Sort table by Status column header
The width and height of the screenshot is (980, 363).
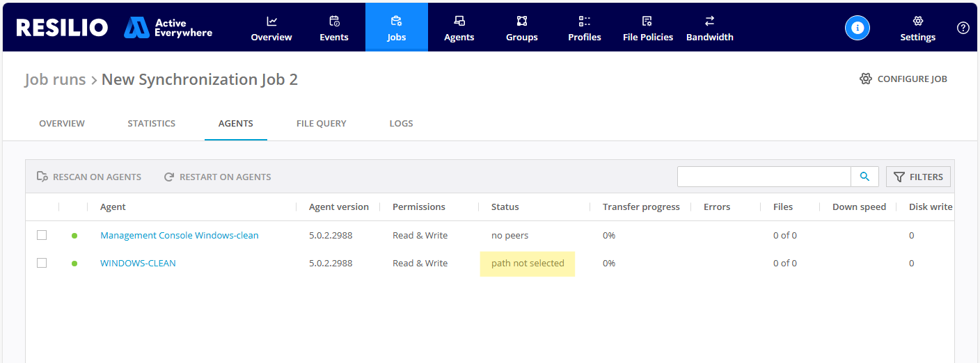pyautogui.click(x=505, y=207)
